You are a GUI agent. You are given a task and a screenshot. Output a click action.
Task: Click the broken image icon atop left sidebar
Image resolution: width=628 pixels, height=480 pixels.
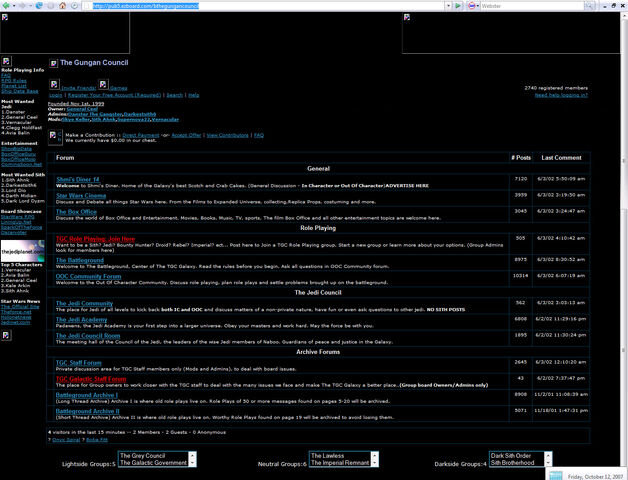coord(6,61)
